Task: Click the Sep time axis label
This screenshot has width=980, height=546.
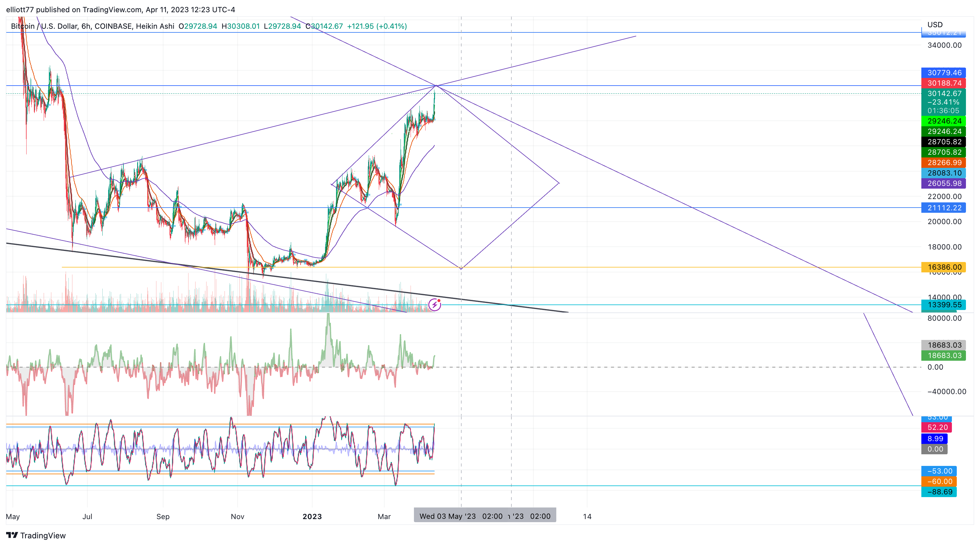Action: click(x=163, y=516)
